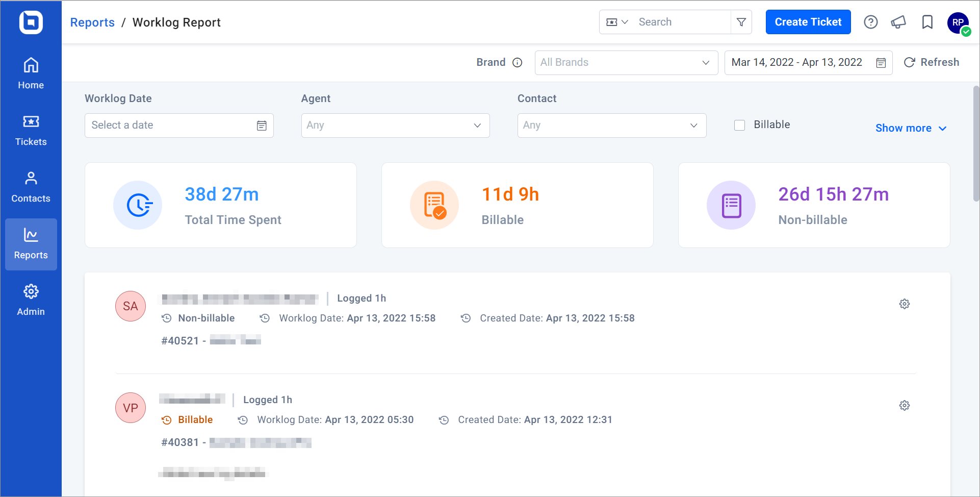
Task: Click the Non-billable label on the SA worklog
Action: [207, 318]
